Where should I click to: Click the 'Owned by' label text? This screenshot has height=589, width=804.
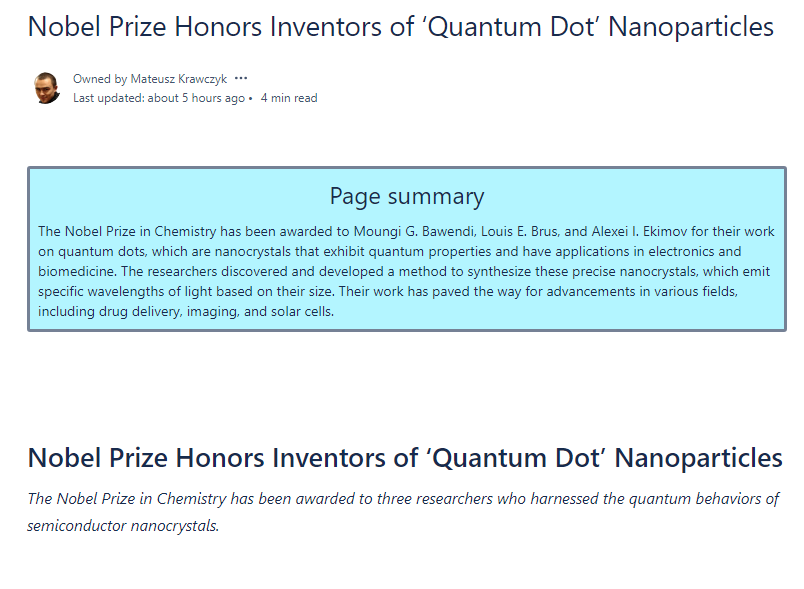tap(100, 79)
